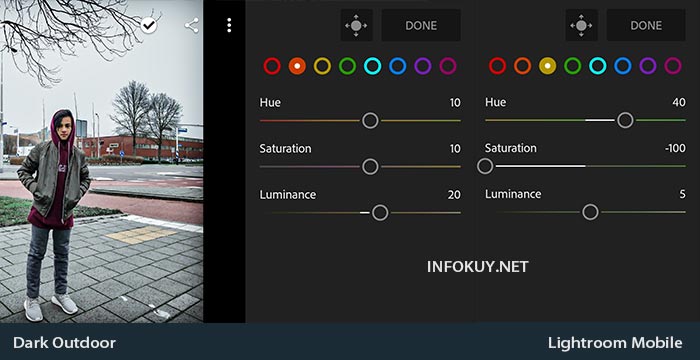Tap target adjustment icon in orange panel
Image resolution: width=700 pixels, height=360 pixels.
(356, 25)
